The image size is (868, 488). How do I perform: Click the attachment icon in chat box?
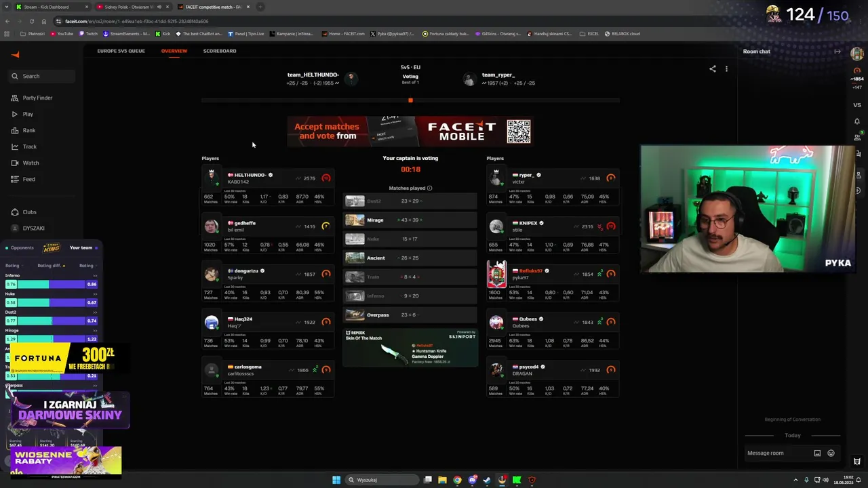[817, 453]
